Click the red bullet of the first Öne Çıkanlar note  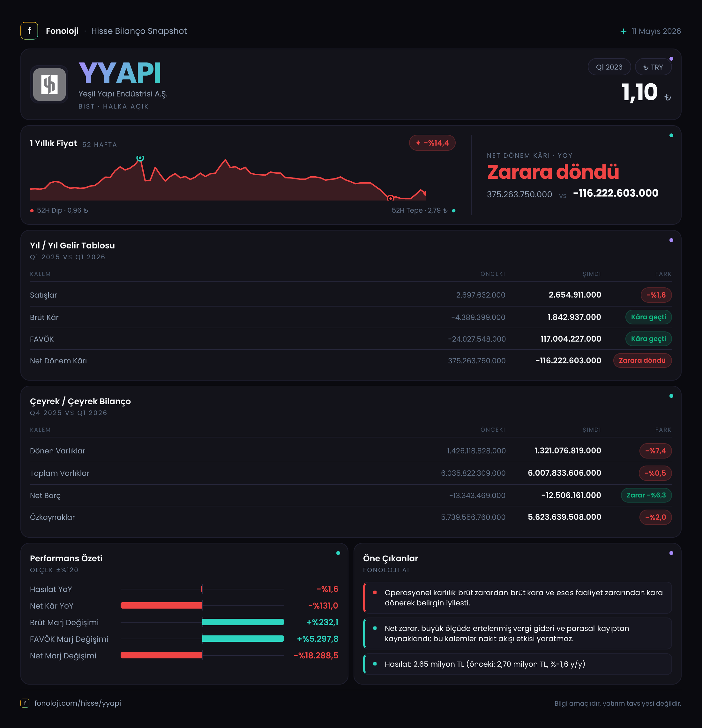point(375,592)
